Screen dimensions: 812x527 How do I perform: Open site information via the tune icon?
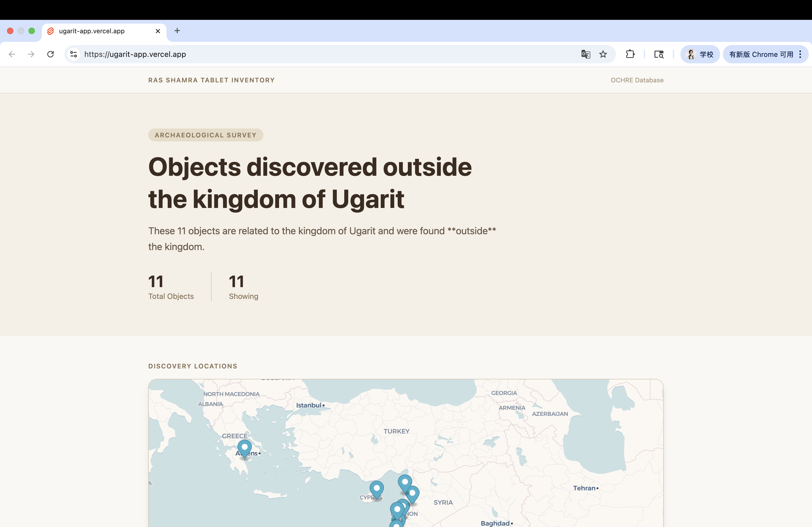pos(73,54)
